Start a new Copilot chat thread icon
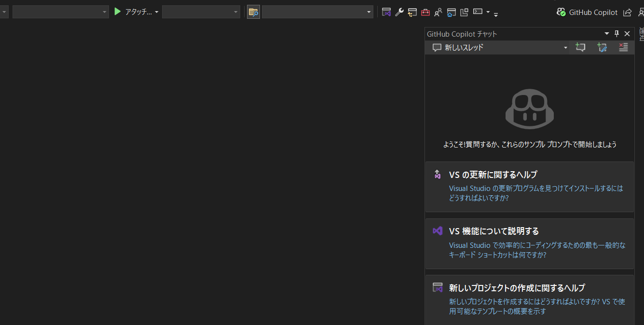 tap(580, 47)
